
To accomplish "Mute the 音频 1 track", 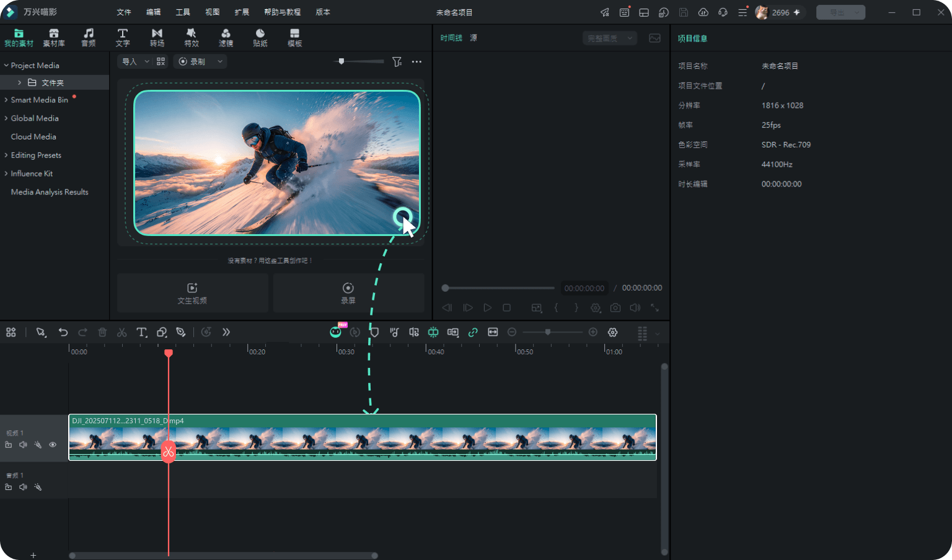I will pos(23,487).
